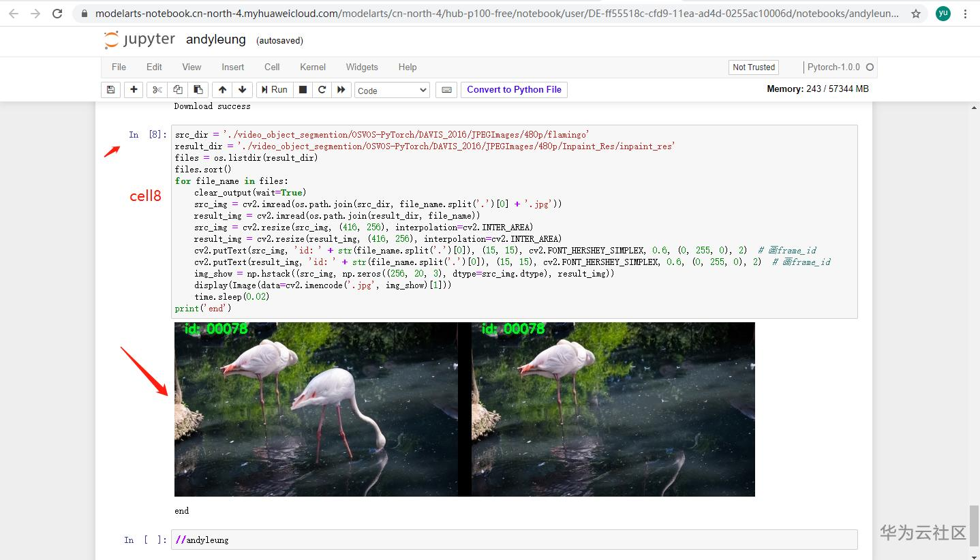Click Convert to Python File button

coord(515,90)
